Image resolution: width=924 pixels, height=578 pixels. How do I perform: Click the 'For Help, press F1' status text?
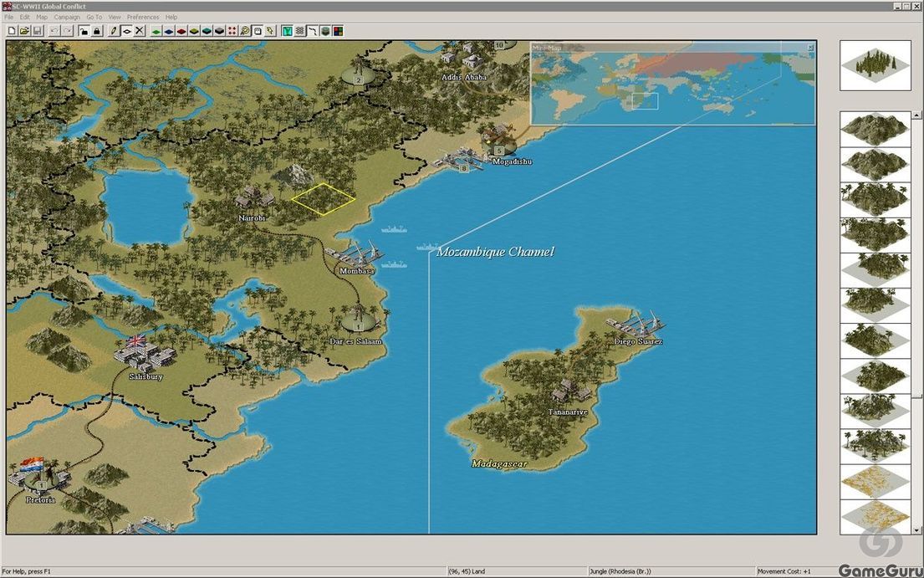click(x=27, y=571)
